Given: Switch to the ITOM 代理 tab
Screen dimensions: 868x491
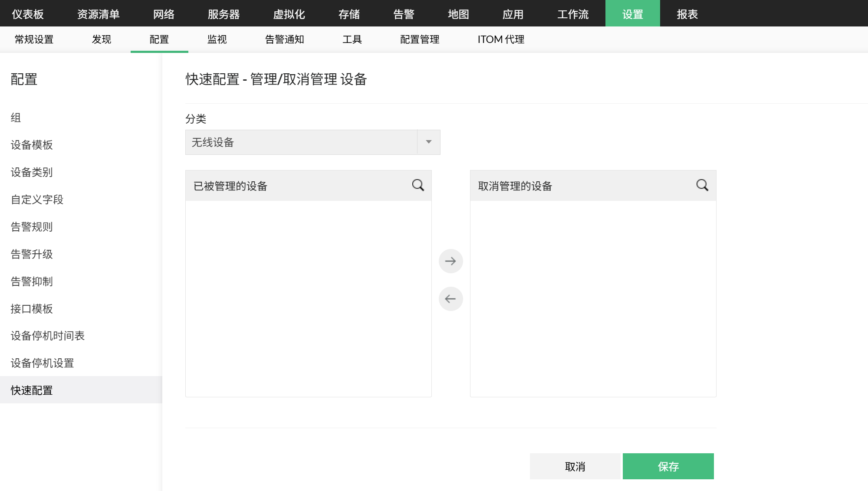Looking at the screenshot, I should tap(501, 39).
